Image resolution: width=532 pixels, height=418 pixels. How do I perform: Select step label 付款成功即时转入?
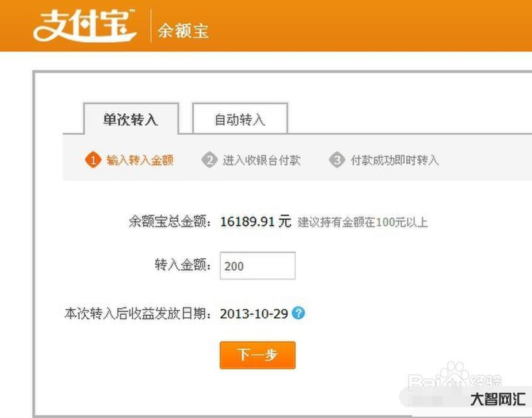coord(395,160)
